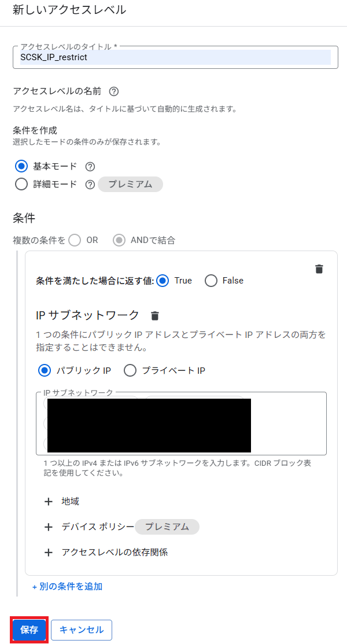
Task: Click help icon beside 基本モード
Action: point(90,167)
